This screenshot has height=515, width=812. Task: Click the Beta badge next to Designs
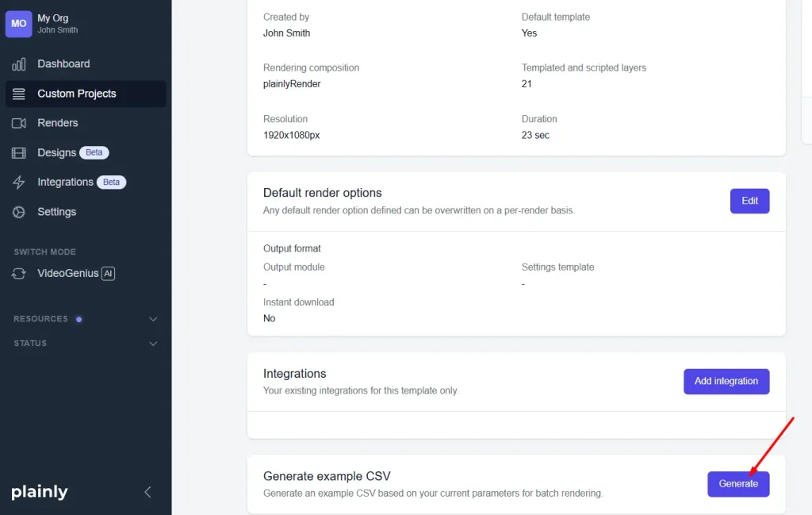[94, 152]
